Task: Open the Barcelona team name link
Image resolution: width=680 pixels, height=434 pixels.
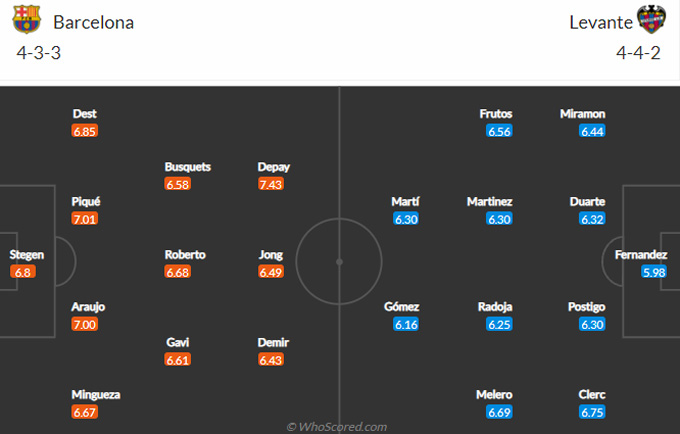Action: pyautogui.click(x=94, y=23)
